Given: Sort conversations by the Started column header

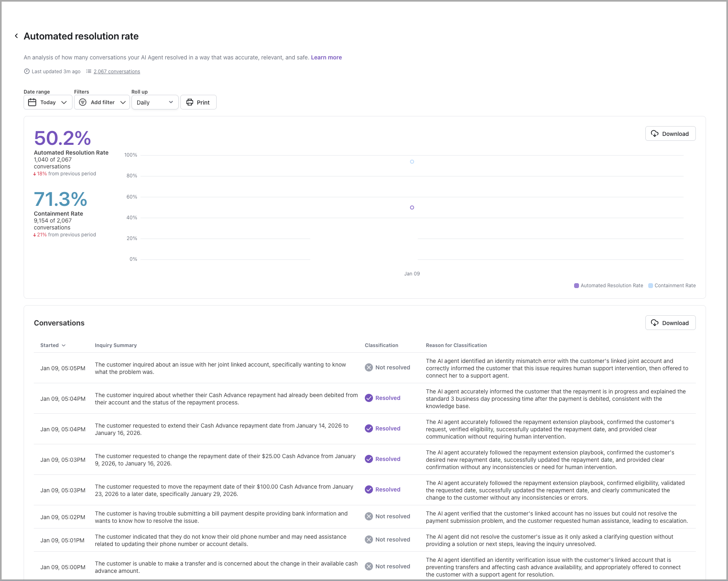Looking at the screenshot, I should 53,345.
